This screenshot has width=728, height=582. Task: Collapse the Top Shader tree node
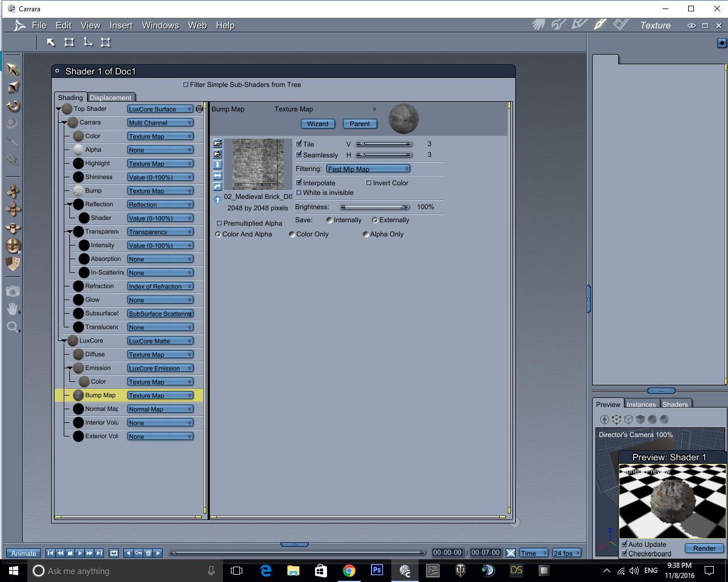click(x=59, y=109)
